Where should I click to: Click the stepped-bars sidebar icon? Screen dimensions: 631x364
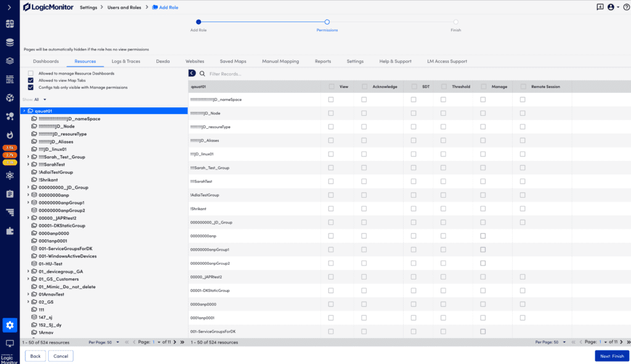[10, 212]
